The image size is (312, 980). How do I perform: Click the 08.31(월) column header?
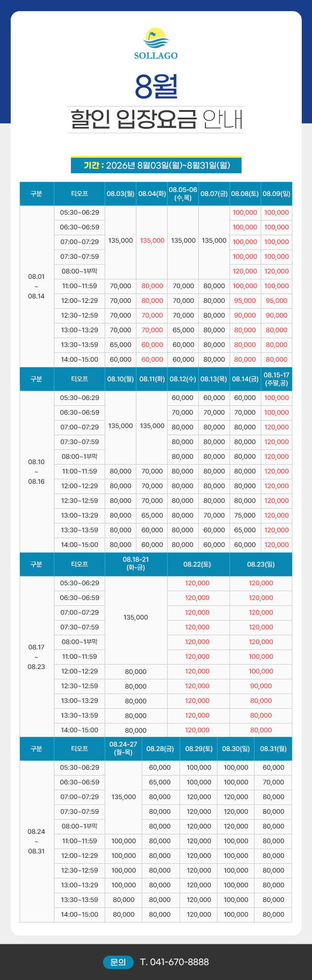[x=273, y=749]
